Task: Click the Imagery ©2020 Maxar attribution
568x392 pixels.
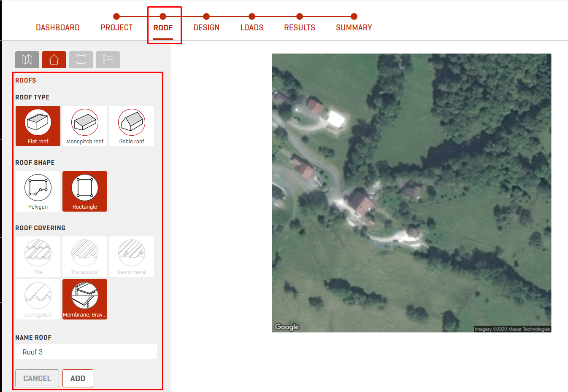Action: (x=512, y=329)
